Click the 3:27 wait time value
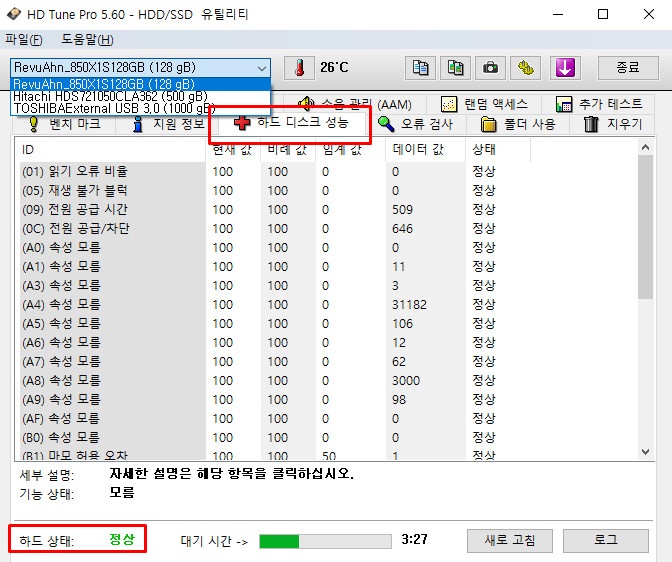Image resolution: width=672 pixels, height=562 pixels. click(x=414, y=539)
